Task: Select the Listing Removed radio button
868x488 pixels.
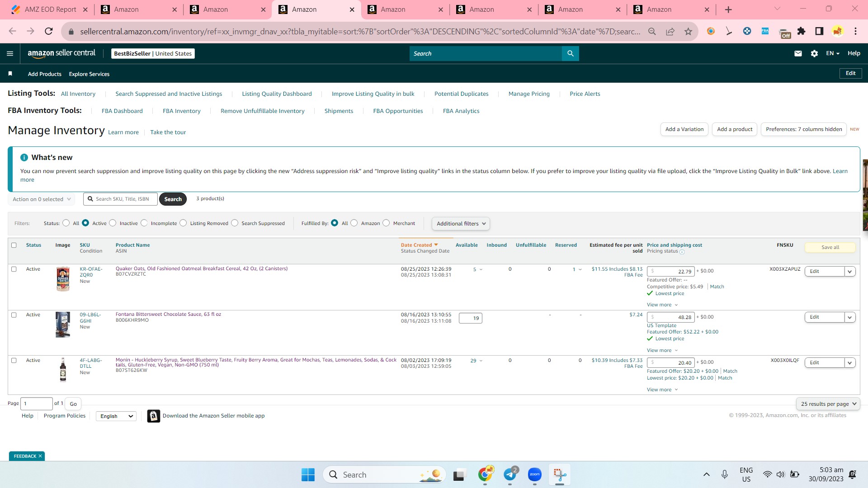Action: 184,223
